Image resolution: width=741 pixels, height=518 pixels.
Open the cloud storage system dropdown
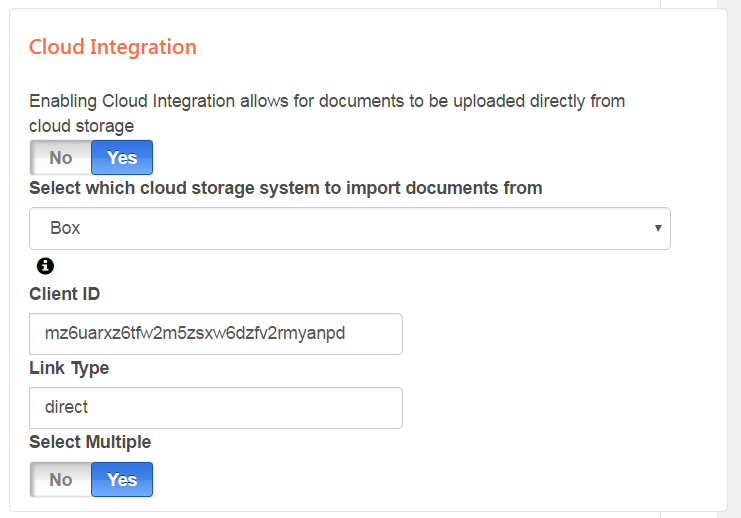point(349,228)
